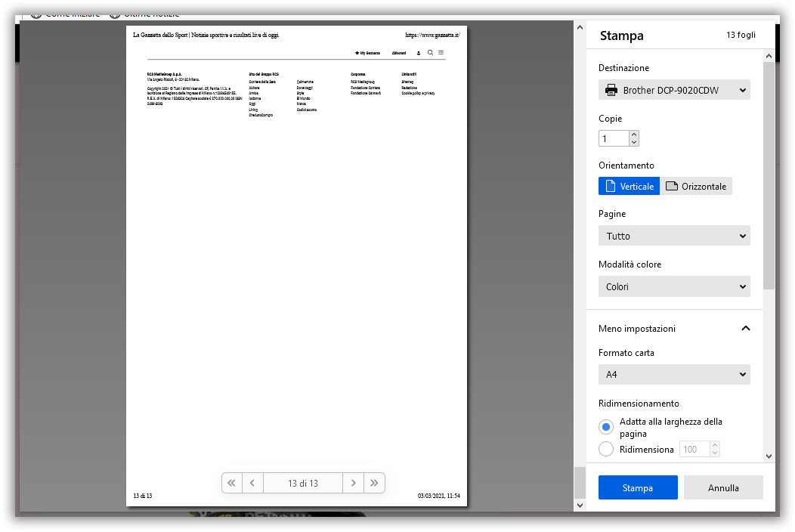
Task: Go to next preview page
Action: point(354,483)
